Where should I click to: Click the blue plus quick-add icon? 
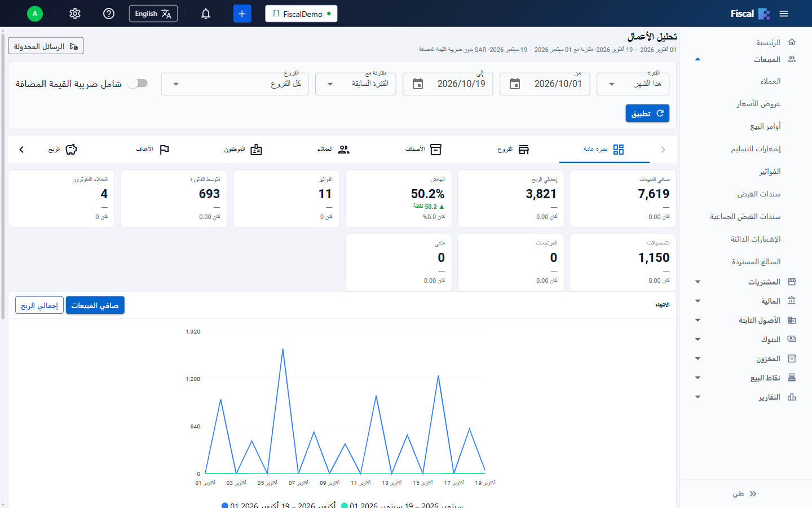[x=242, y=14]
